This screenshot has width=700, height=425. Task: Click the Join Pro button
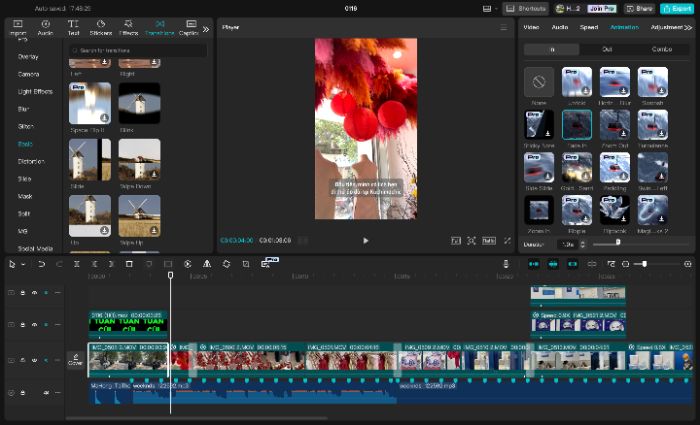coord(601,8)
